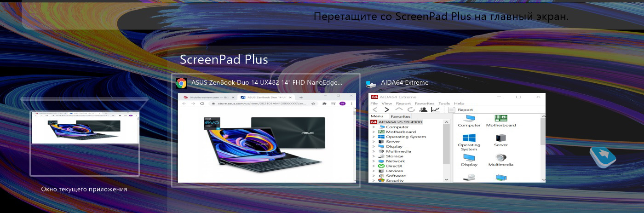The width and height of the screenshot is (644, 213).
Task: Expand the DirectX node in AIDA64 tree
Action: [x=374, y=166]
